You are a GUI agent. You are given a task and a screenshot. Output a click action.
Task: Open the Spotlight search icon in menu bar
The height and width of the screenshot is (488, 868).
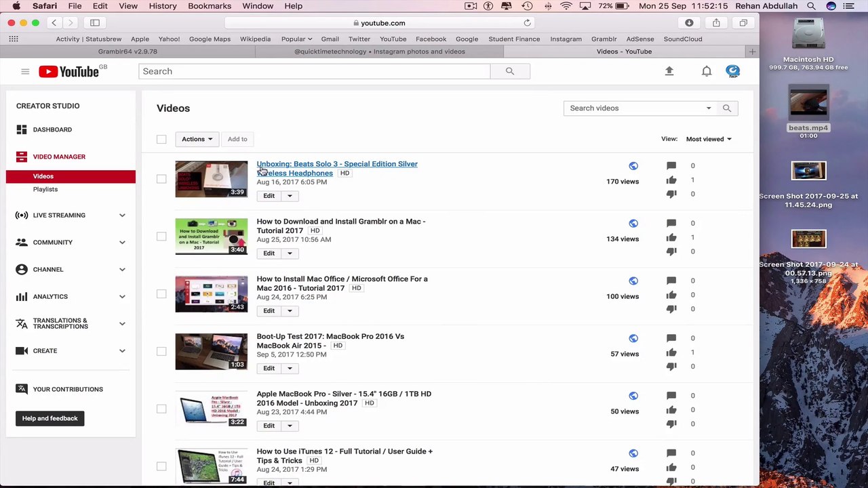pos(811,6)
